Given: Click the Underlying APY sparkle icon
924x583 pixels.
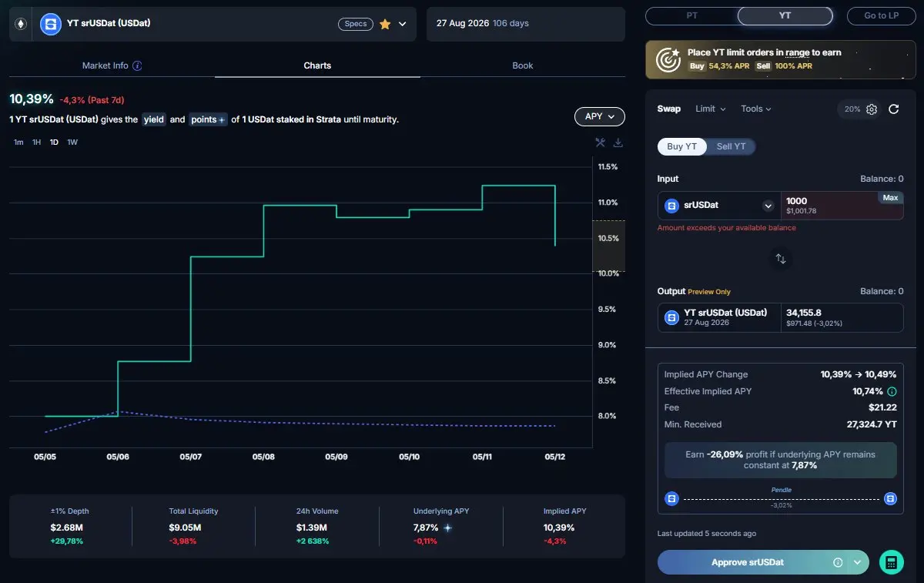Looking at the screenshot, I should (447, 528).
